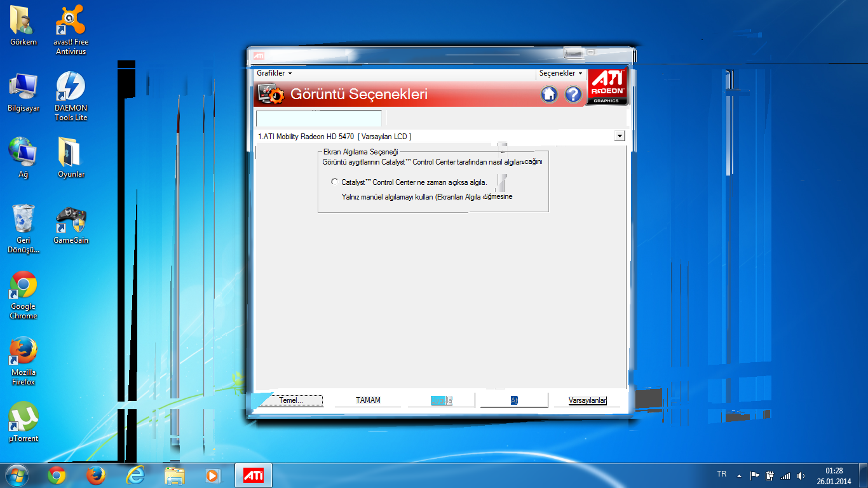The image size is (868, 488).
Task: Open the Bilgisayar desktop icon
Action: (24, 93)
